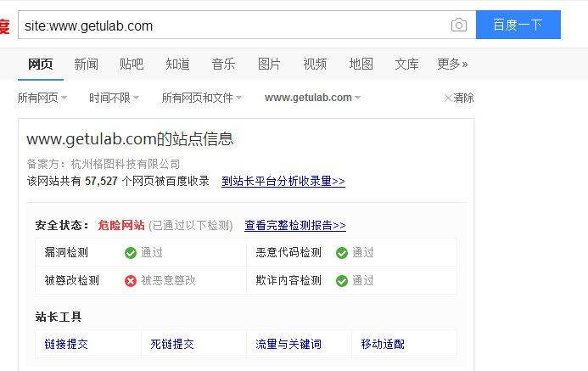Switch to the 文库 tab
Screen dimensions: 588x371
(x=407, y=65)
